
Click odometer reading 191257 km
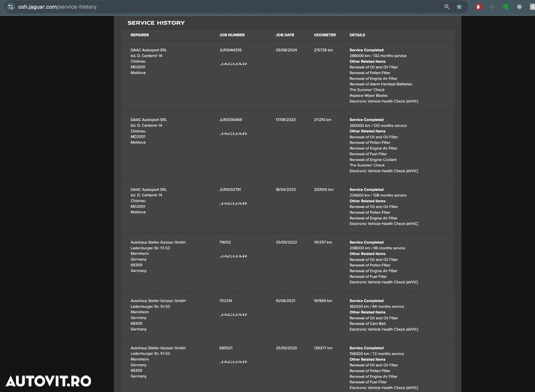point(323,242)
